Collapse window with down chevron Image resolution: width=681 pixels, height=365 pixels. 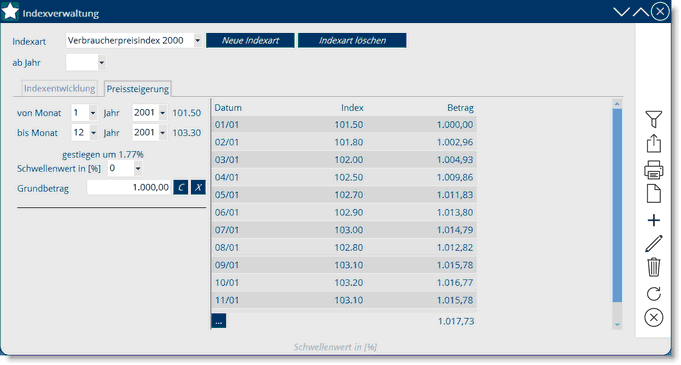[621, 12]
